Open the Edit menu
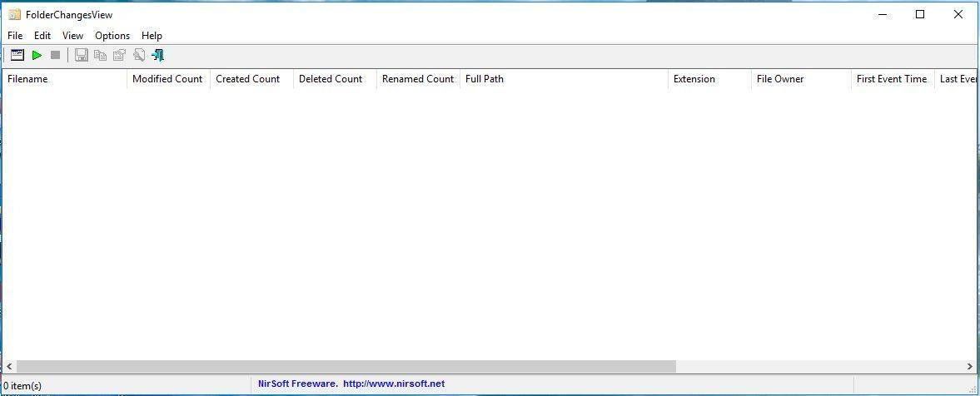980x396 pixels. tap(42, 36)
